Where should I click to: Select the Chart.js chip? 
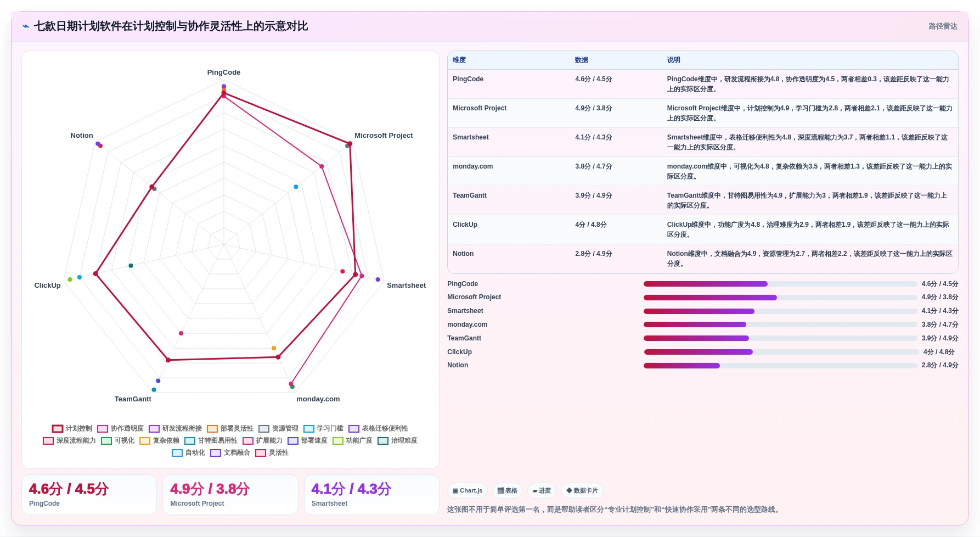click(468, 491)
